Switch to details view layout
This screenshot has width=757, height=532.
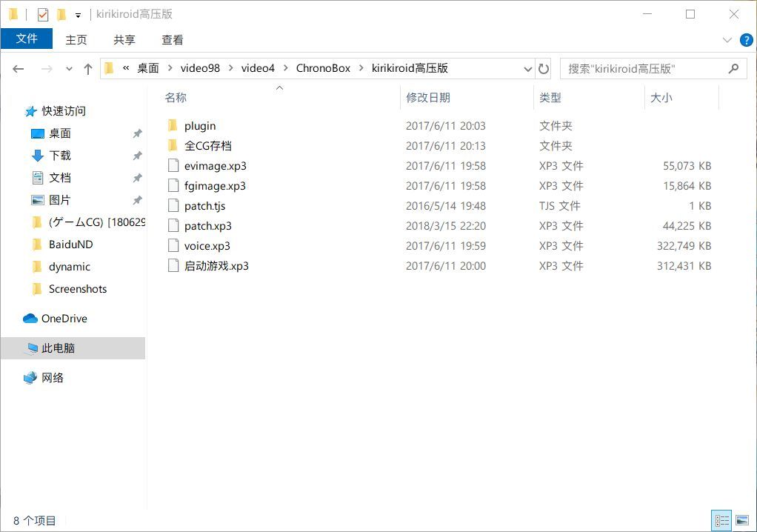[721, 520]
